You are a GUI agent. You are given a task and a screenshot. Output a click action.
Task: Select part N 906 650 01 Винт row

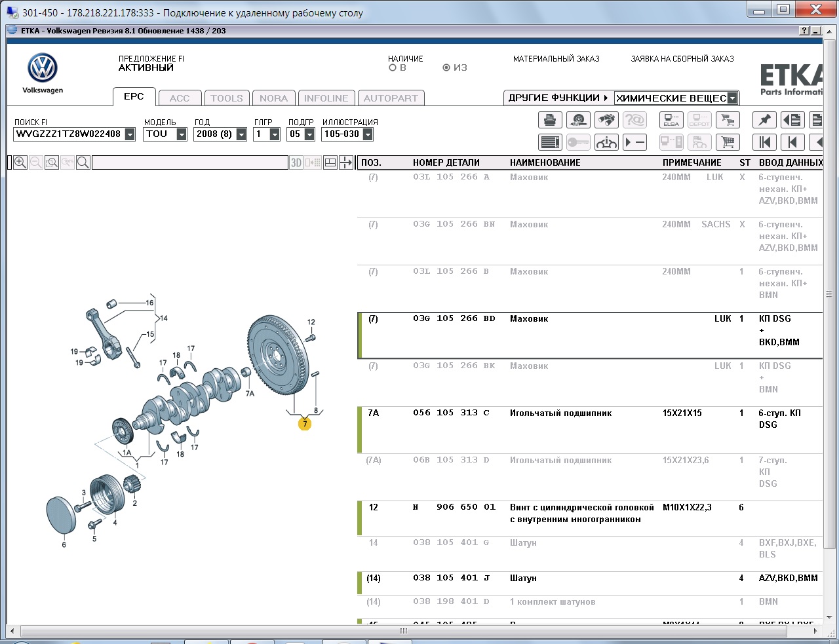tap(590, 518)
